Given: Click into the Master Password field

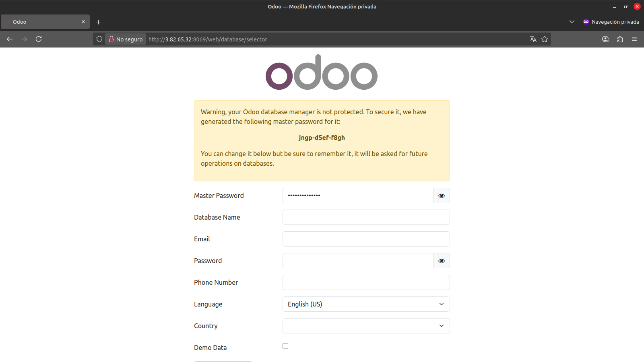Looking at the screenshot, I should click(358, 195).
